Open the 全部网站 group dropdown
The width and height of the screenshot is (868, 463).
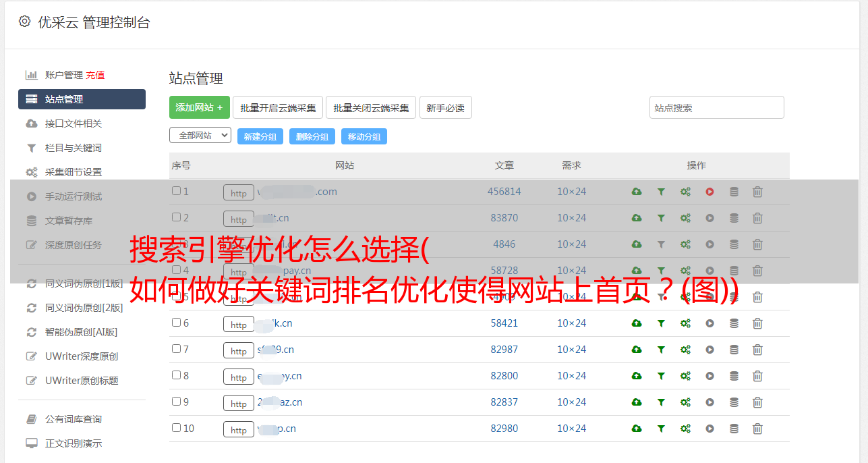200,135
